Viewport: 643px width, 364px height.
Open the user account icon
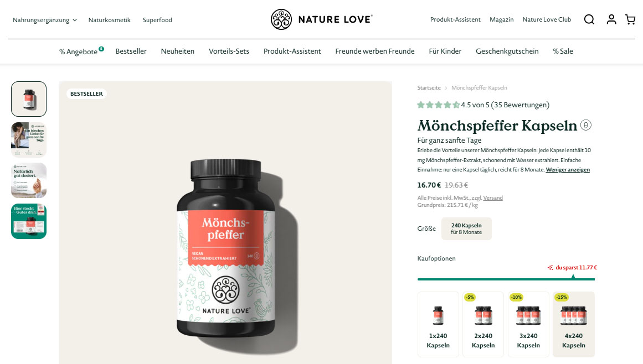(x=611, y=19)
